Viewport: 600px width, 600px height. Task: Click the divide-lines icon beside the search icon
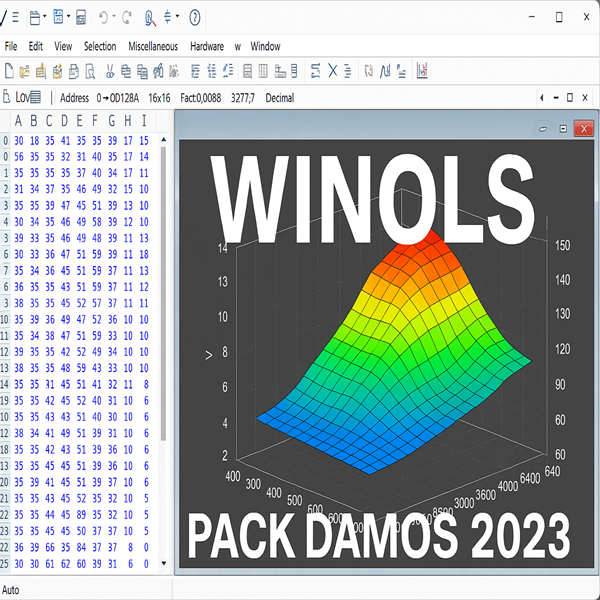(x=168, y=17)
